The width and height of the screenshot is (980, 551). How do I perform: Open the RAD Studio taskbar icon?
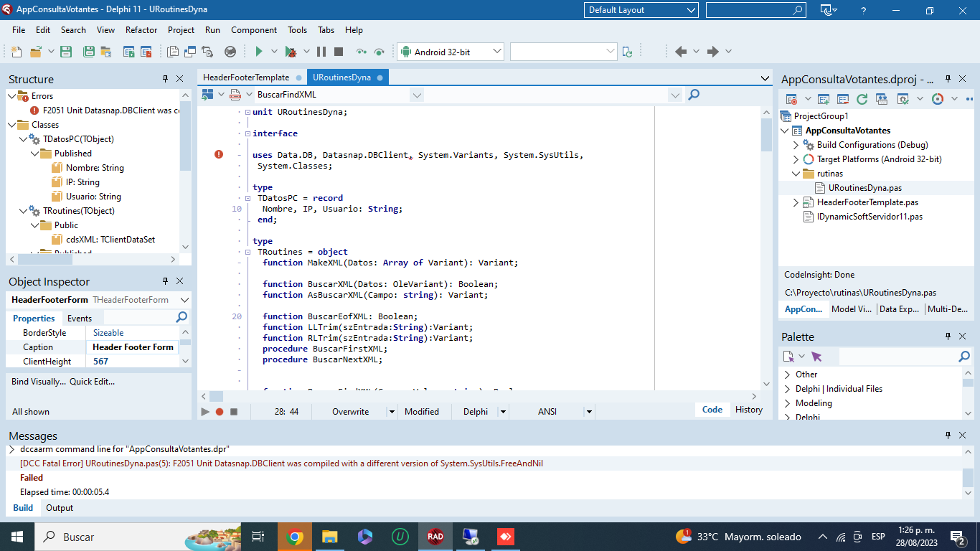tap(435, 537)
